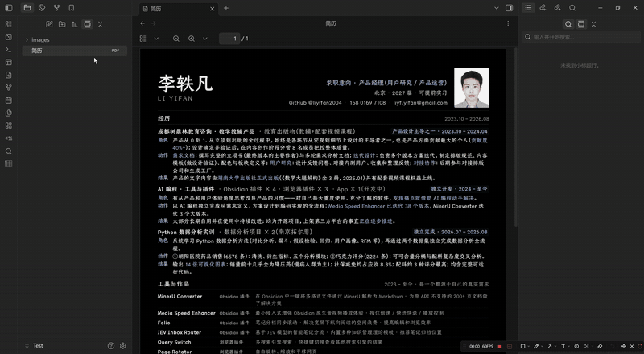Open the tab list dropdown
Screen dimensions: 644x354
(497, 8)
